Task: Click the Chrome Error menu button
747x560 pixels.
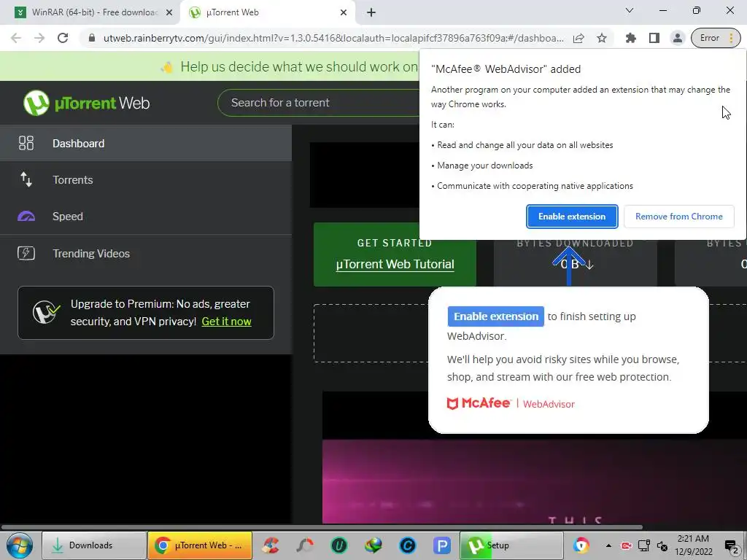Action: (716, 38)
